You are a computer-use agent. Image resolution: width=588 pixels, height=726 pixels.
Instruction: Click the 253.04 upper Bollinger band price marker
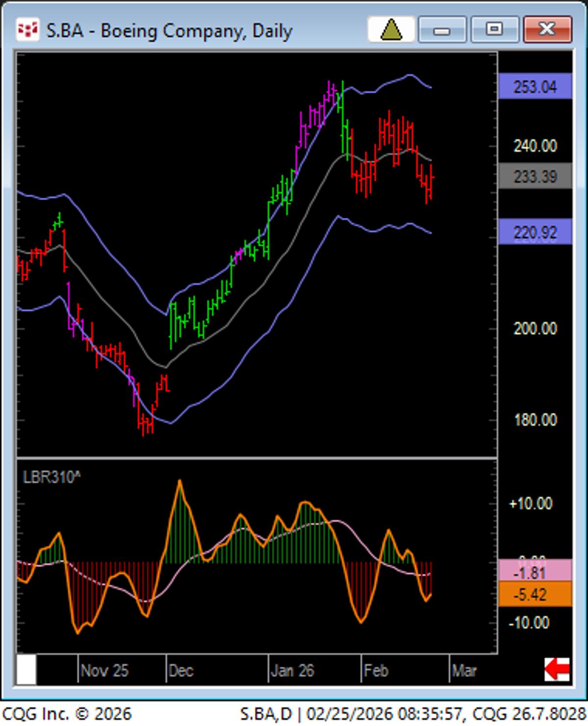(x=535, y=87)
